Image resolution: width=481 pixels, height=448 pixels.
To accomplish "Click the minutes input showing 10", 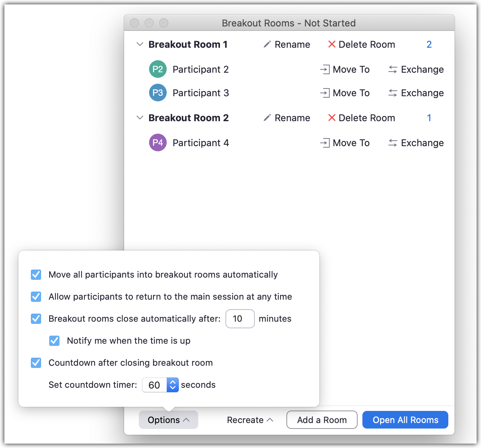I will point(240,319).
